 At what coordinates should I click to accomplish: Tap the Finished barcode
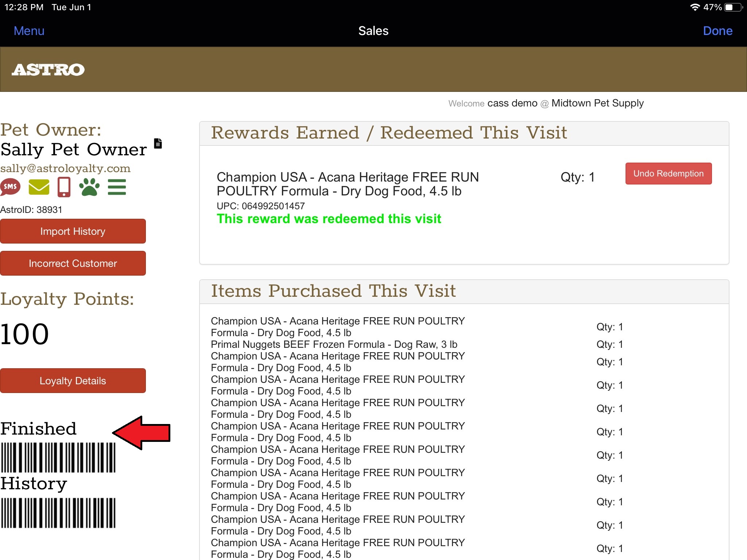(x=58, y=458)
